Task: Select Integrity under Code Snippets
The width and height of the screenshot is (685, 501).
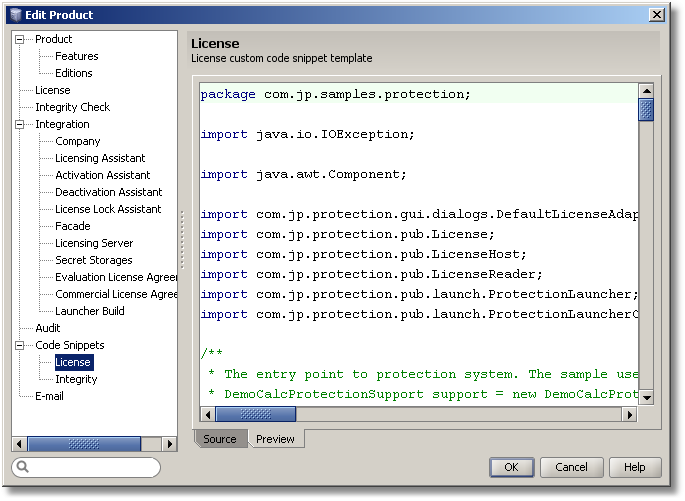Action: (x=76, y=379)
